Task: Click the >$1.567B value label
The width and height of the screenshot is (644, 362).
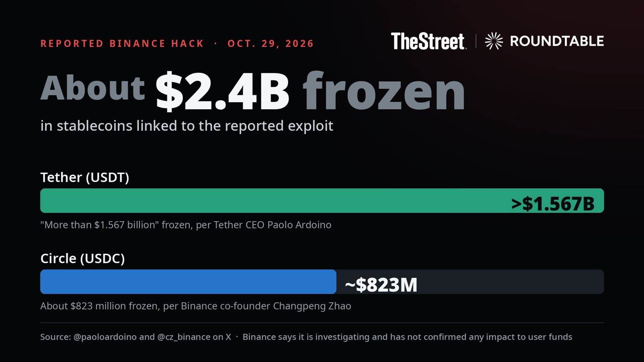Action: [553, 204]
